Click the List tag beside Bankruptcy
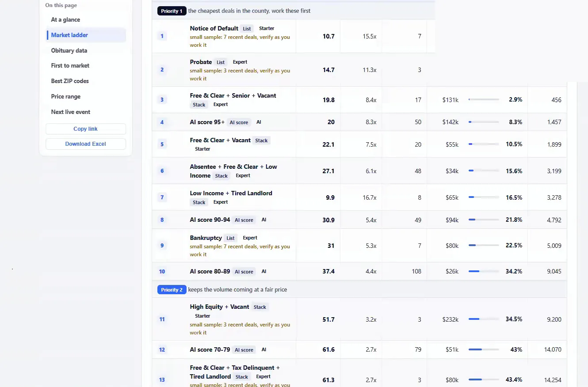 click(x=230, y=238)
